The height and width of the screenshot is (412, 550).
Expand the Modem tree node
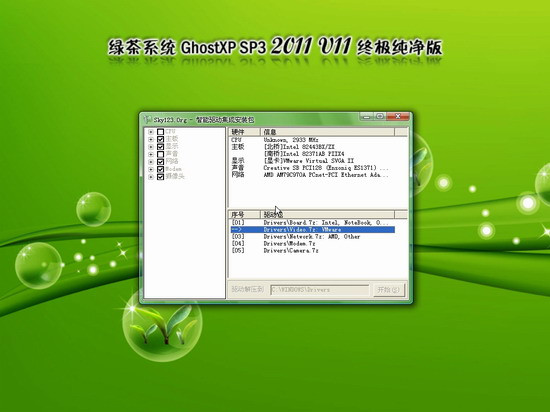coord(151,169)
